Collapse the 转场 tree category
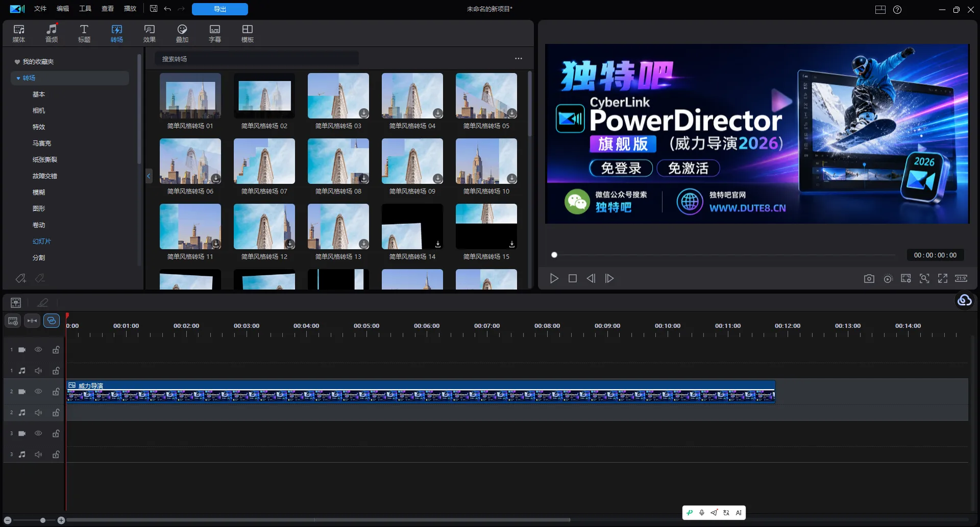This screenshot has width=980, height=527. click(18, 78)
